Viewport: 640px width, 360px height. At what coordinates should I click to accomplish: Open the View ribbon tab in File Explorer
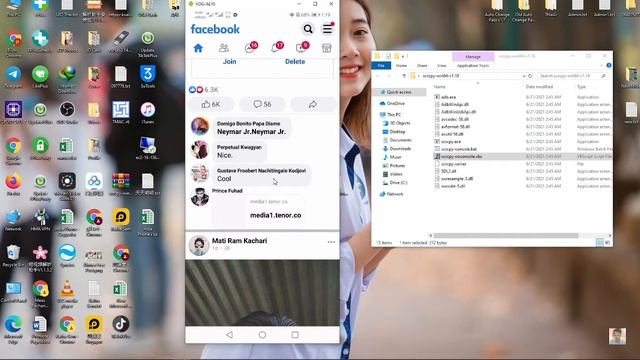click(x=442, y=66)
